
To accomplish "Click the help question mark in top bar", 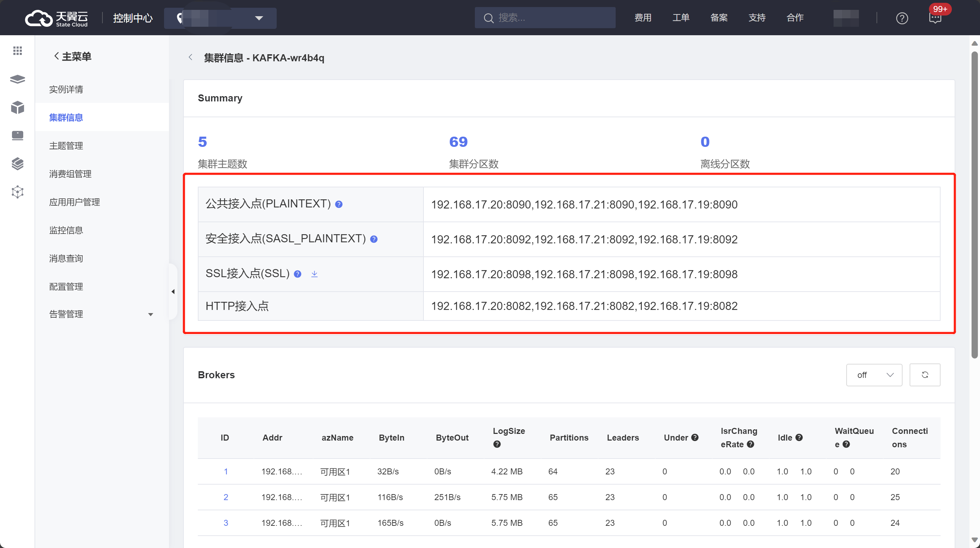I will [x=902, y=18].
